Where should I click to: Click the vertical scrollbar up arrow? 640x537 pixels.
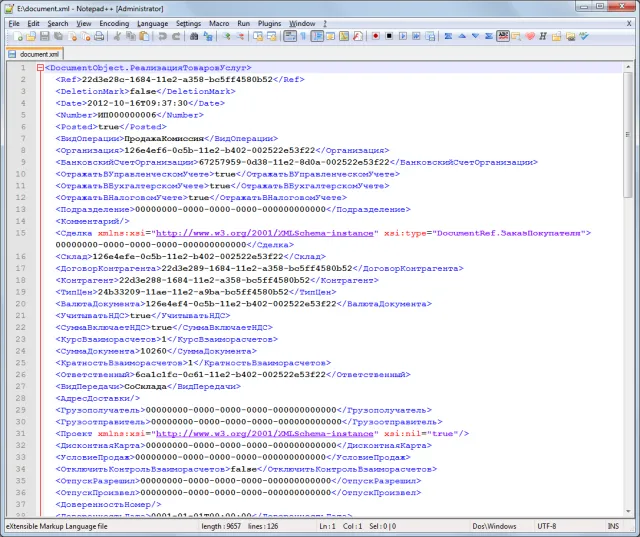[628, 67]
